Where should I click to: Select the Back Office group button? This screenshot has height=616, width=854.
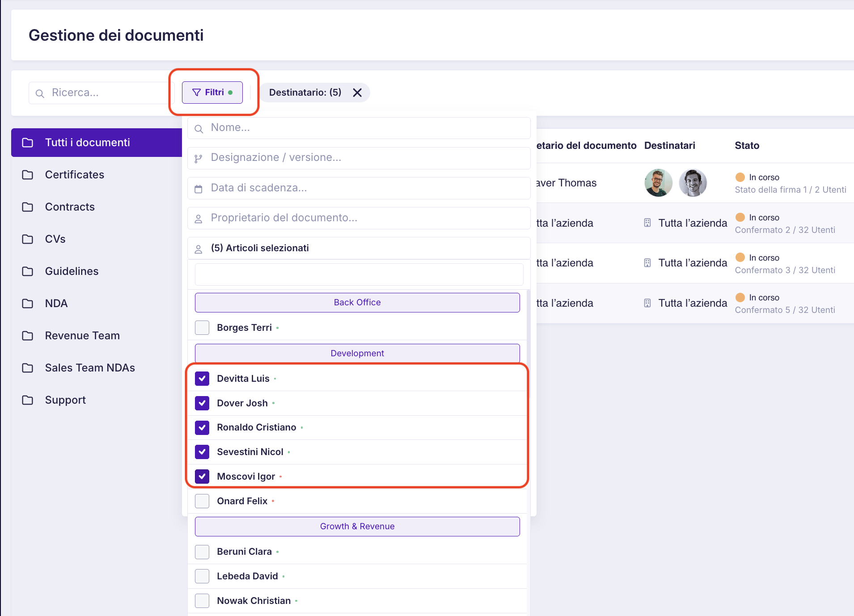(357, 303)
